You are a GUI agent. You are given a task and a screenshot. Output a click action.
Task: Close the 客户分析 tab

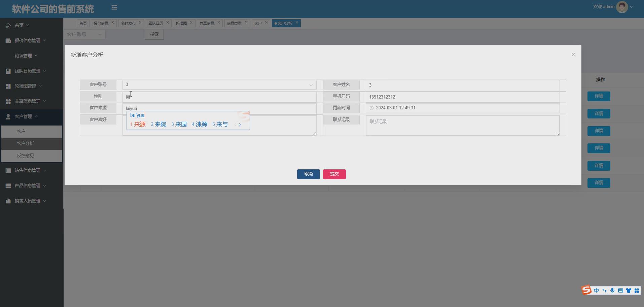click(x=297, y=23)
